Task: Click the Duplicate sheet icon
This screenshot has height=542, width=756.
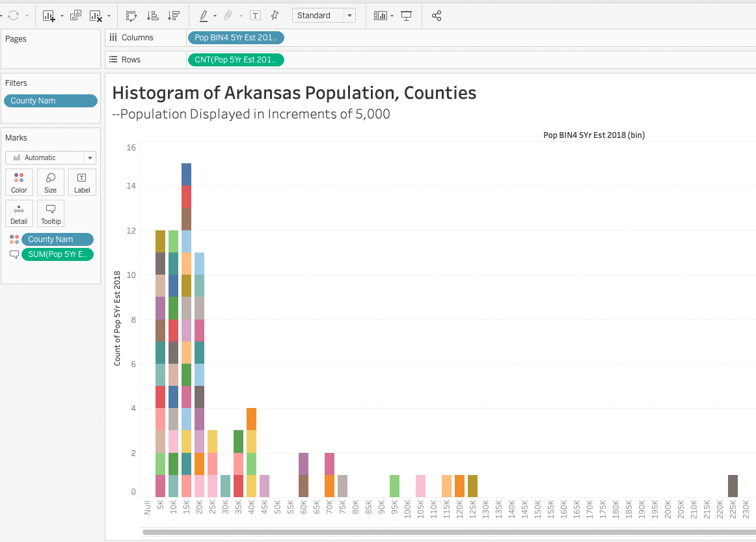Action: (x=75, y=16)
